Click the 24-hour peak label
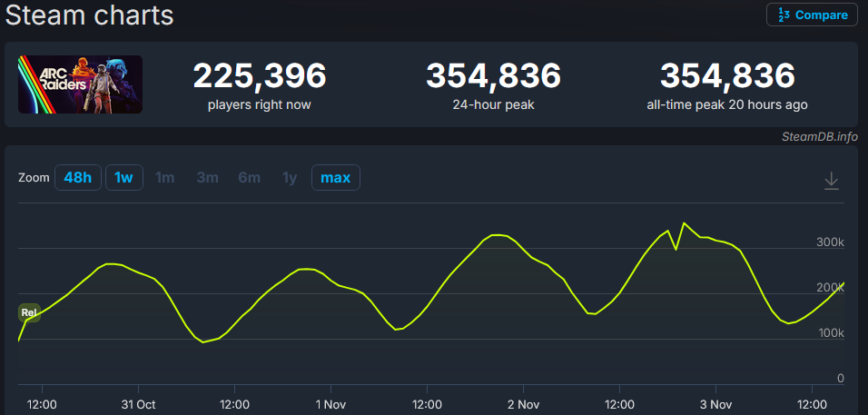Image resolution: width=868 pixels, height=415 pixels. tap(493, 104)
